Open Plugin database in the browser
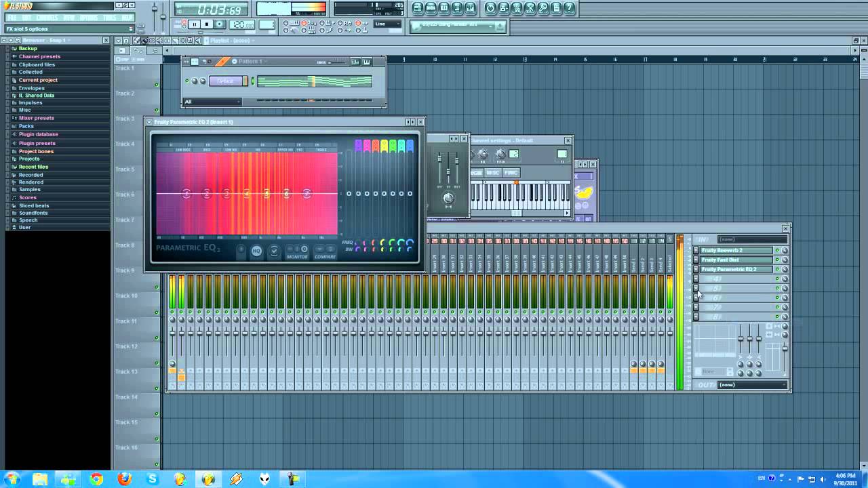Image resolution: width=868 pixels, height=488 pixels. (38, 134)
